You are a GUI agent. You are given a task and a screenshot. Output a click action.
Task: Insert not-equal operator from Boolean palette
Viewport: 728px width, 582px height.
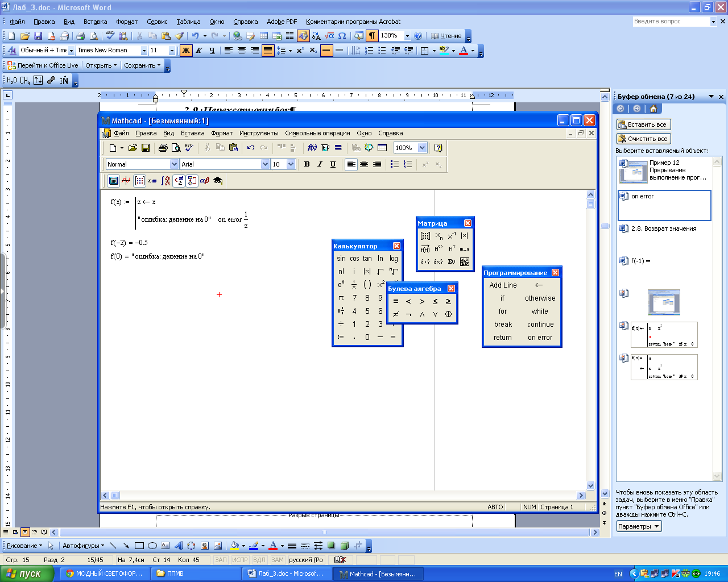[396, 314]
